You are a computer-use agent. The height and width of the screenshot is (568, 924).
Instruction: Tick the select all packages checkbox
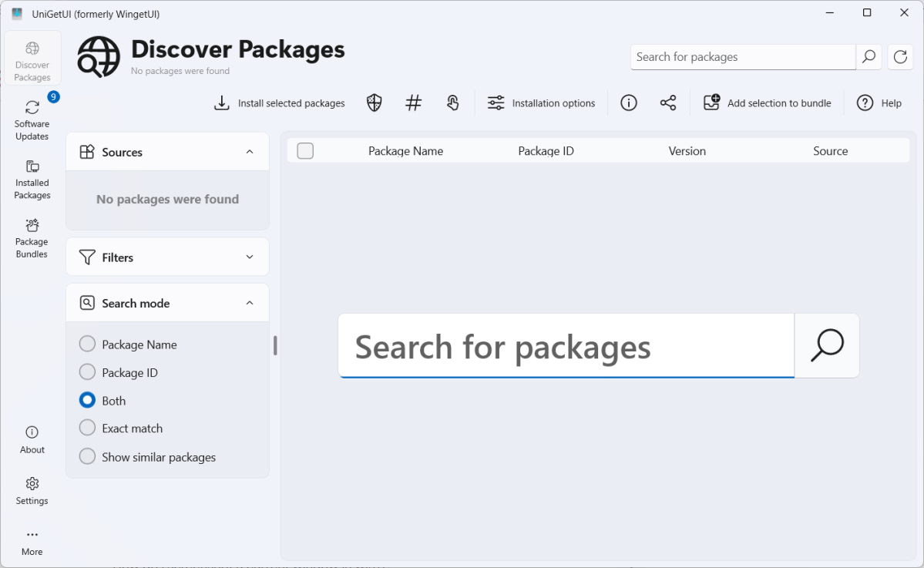pyautogui.click(x=305, y=151)
